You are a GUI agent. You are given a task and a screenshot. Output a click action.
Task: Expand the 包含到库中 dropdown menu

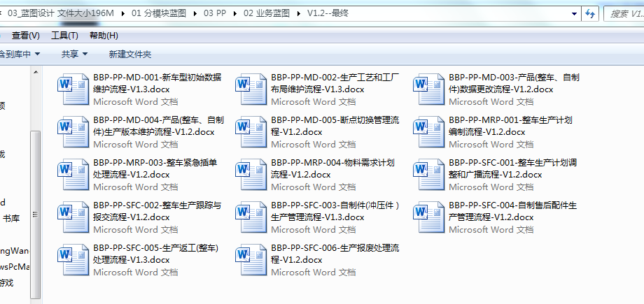pos(20,54)
